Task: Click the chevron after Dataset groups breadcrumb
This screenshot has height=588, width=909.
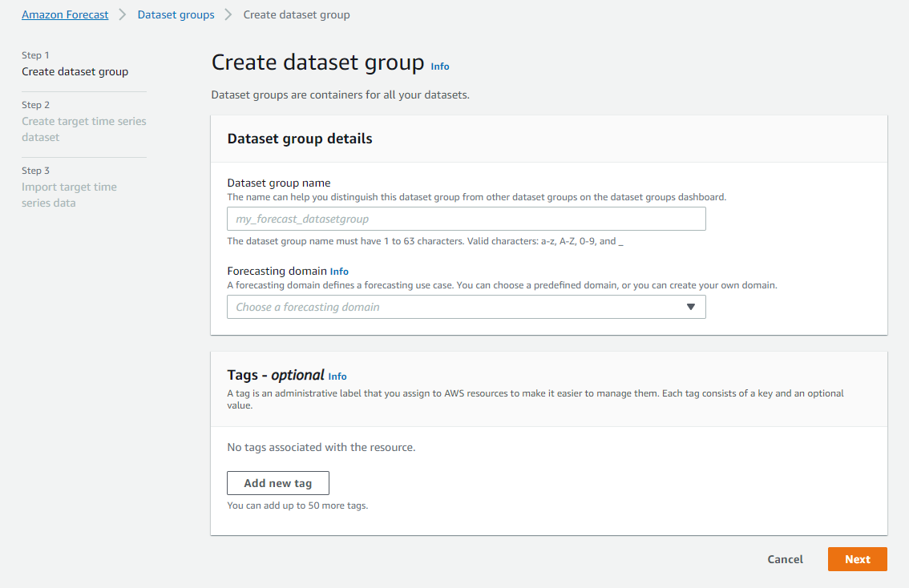Action: pyautogui.click(x=228, y=14)
